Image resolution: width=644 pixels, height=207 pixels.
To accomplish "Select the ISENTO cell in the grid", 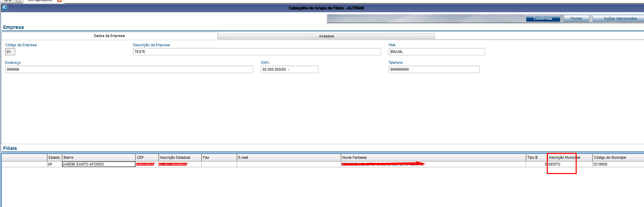I will pyautogui.click(x=570, y=164).
